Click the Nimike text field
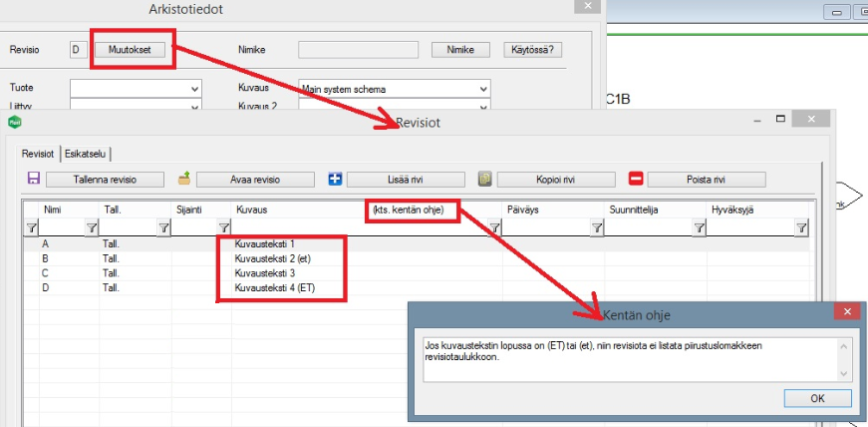 click(x=358, y=50)
